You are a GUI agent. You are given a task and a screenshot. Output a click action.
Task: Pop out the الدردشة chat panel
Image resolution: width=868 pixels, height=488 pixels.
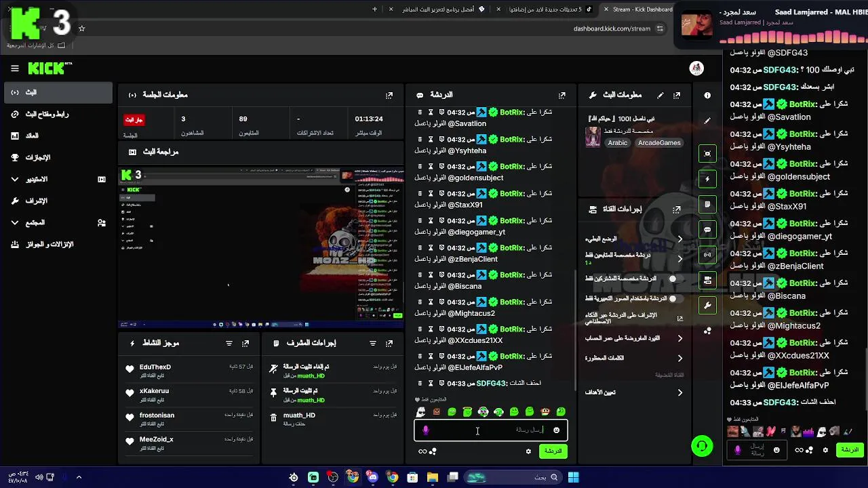coord(561,96)
